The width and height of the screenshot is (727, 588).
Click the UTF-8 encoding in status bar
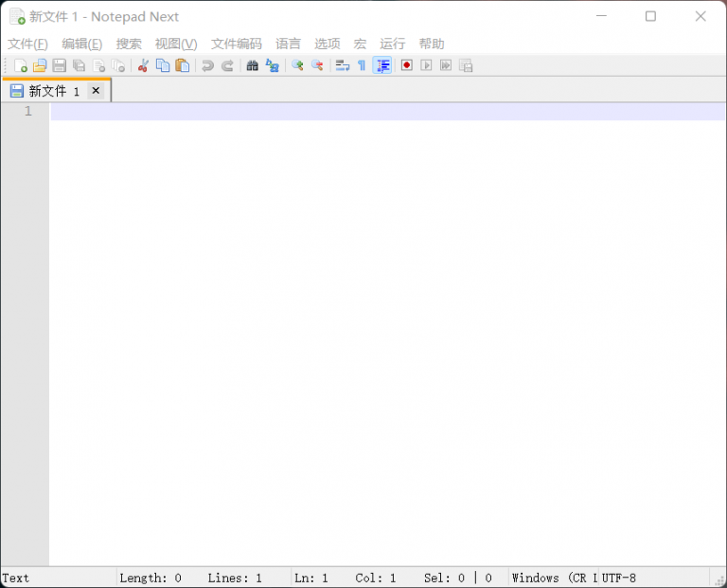pyautogui.click(x=619, y=578)
